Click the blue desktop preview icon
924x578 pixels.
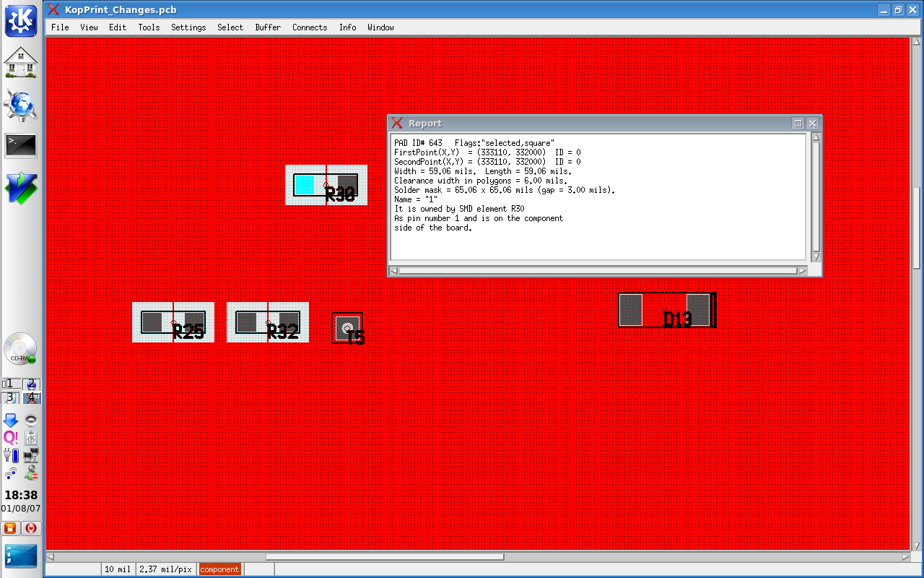click(x=21, y=556)
